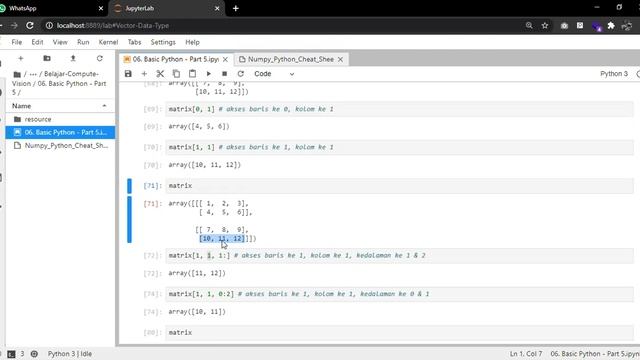Refresh the file list in the file browser
640x360 pixels.
pos(100,58)
